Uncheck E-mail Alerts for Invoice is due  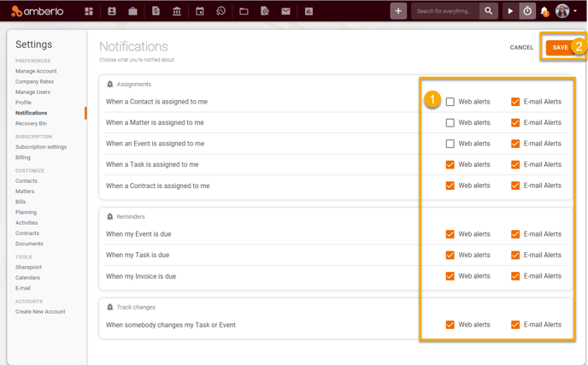click(515, 276)
